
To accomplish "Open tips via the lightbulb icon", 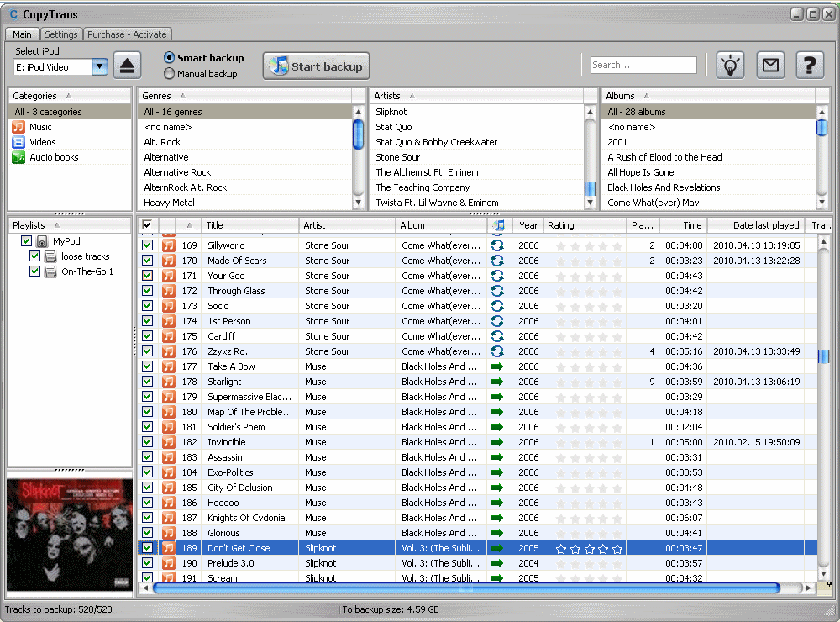I will click(730, 66).
